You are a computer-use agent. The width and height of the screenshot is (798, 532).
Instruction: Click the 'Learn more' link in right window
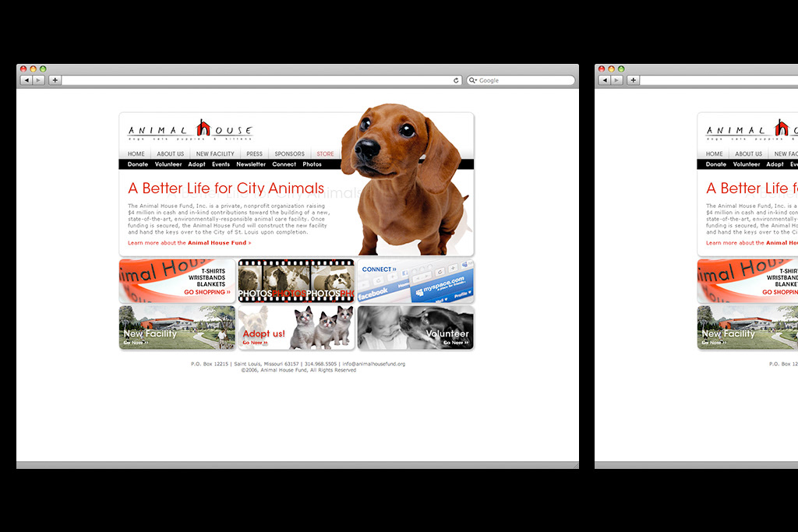[752, 242]
